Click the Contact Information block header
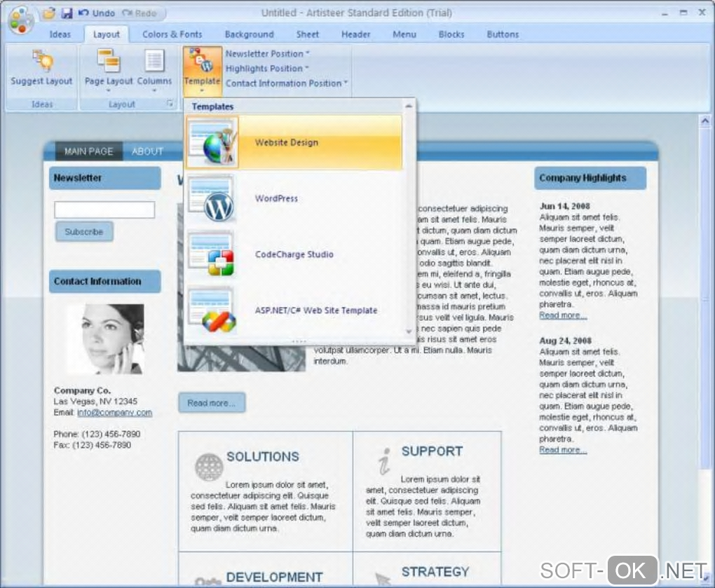The height and width of the screenshot is (588, 715). pos(105,281)
